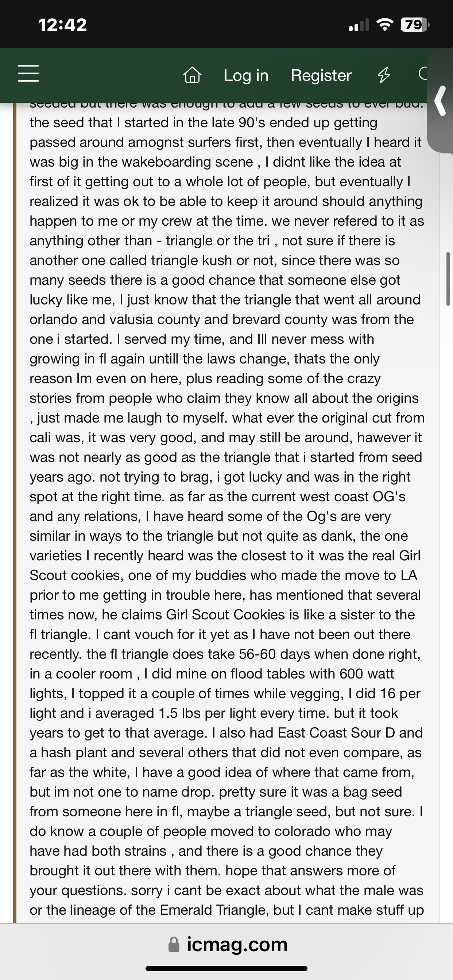The height and width of the screenshot is (980, 453).
Task: Tap the Wi-Fi status icon
Action: (x=384, y=25)
